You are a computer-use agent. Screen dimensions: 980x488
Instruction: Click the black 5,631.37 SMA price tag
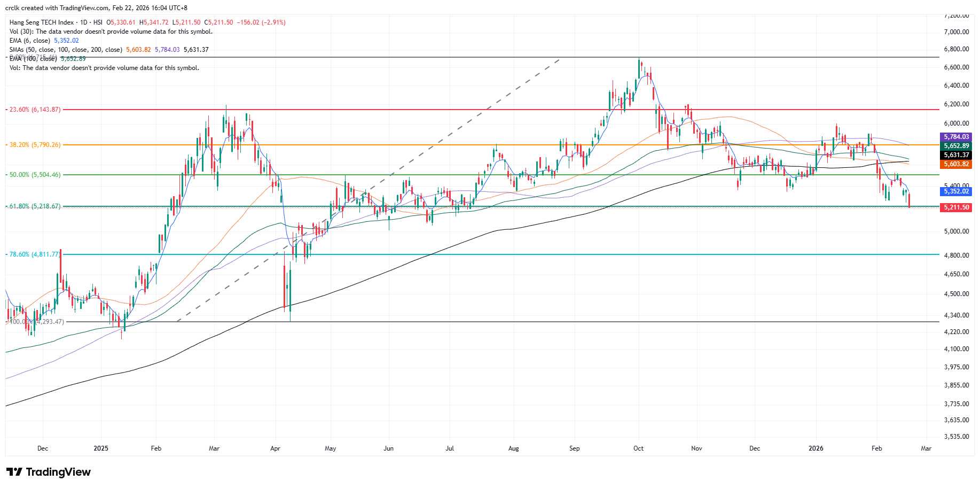coord(956,155)
